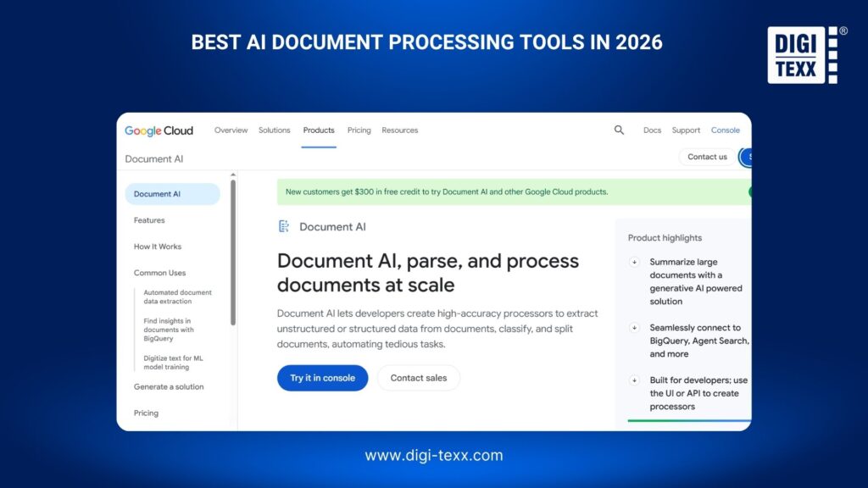Open the Solutions menu item
Image resolution: width=868 pixels, height=488 pixels.
(274, 130)
